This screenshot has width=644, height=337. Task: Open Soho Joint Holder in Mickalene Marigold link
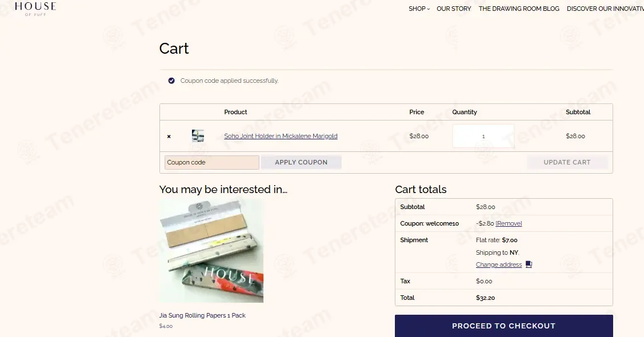281,136
